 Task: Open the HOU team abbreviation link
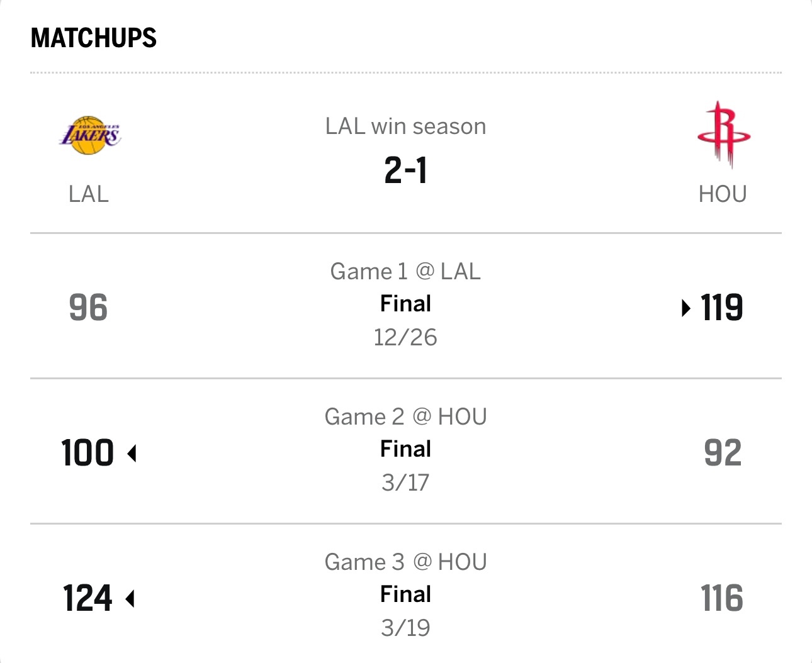pyautogui.click(x=723, y=194)
